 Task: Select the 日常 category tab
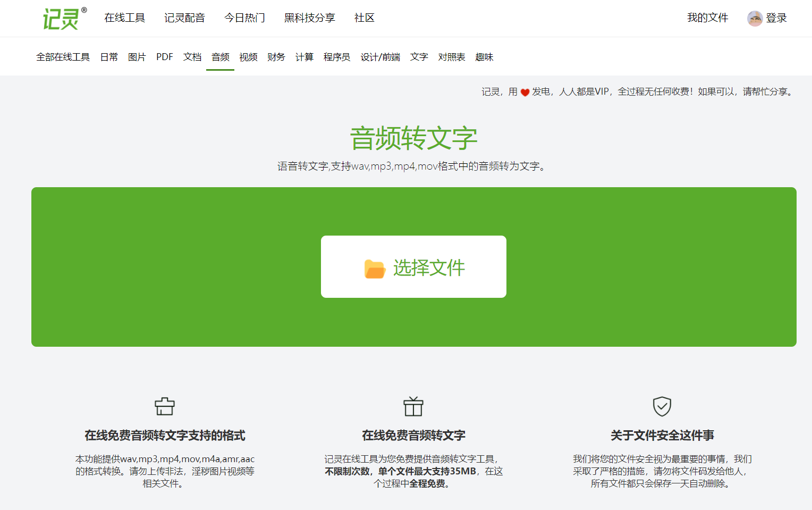109,57
